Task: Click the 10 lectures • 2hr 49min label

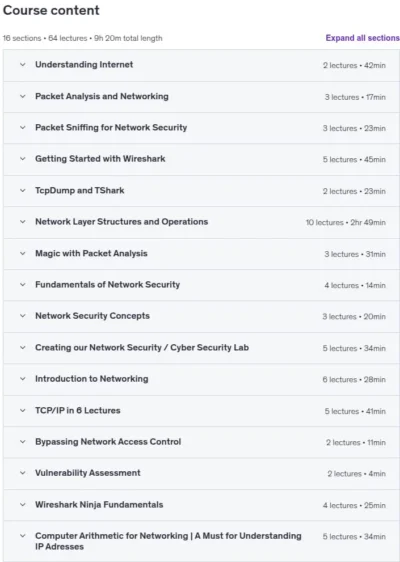Action: pos(346,223)
